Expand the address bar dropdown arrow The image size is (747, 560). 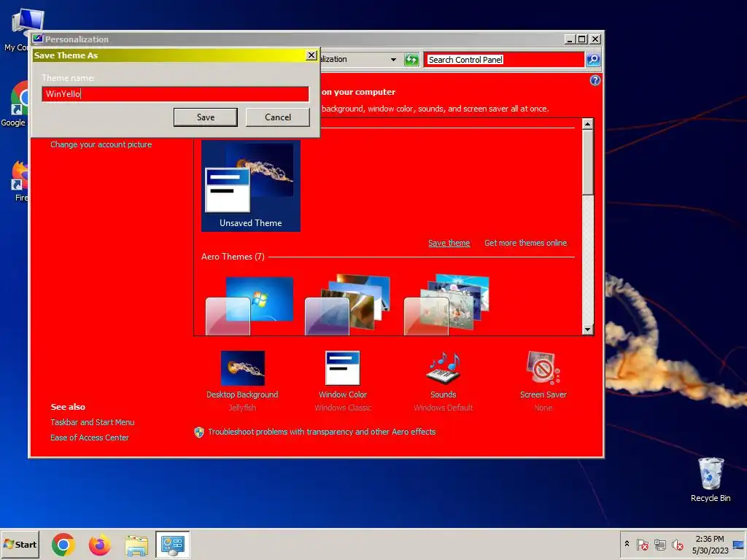pos(393,60)
